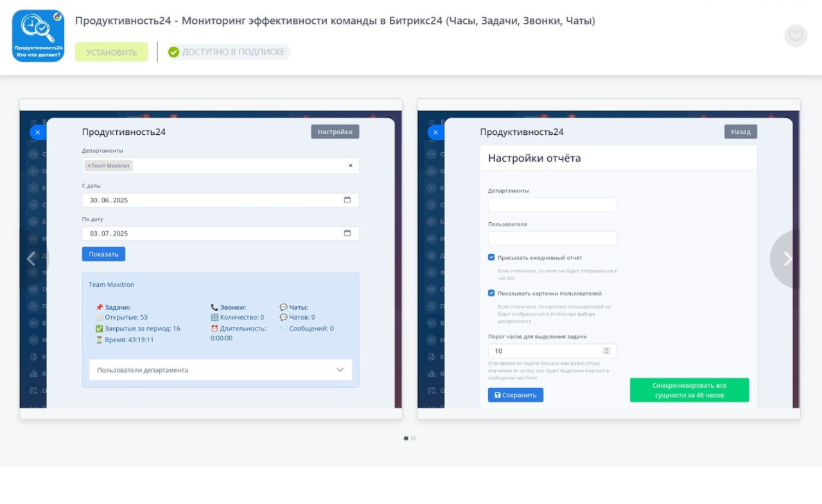Click the app title Продуктивность24 - Мониторинг эффективности
The image size is (822, 504).
[x=335, y=21]
